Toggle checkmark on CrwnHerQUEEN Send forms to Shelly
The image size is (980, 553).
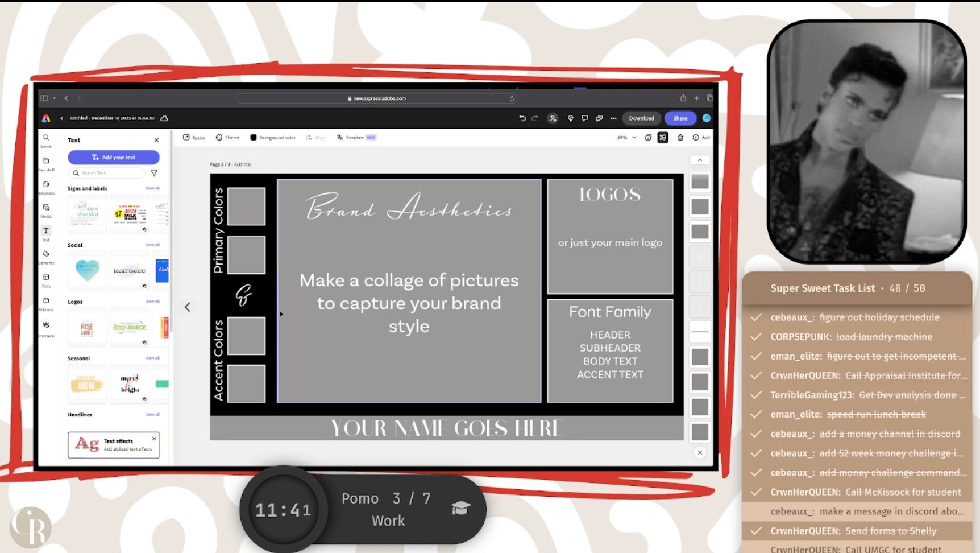point(756,531)
